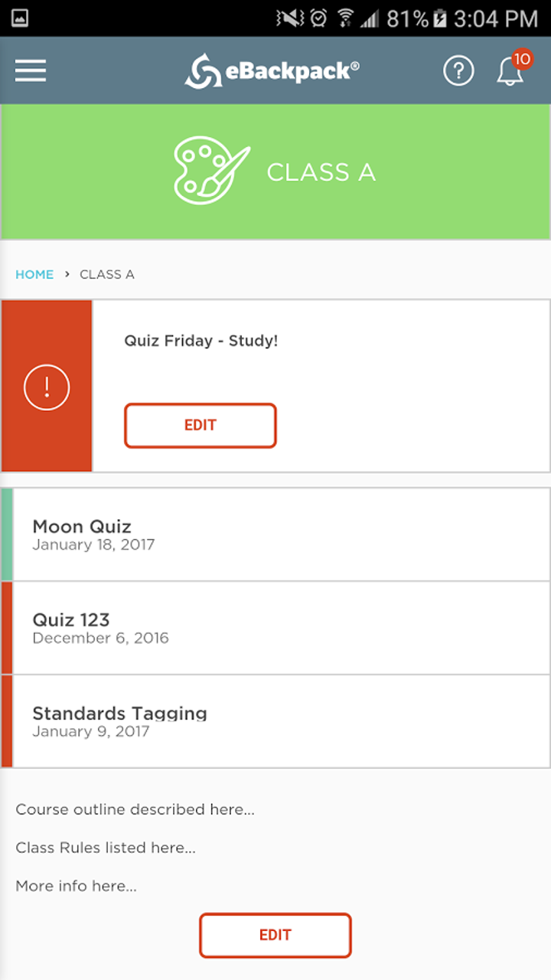Click EDIT below the course outline text
551x980 pixels.
(x=275, y=936)
